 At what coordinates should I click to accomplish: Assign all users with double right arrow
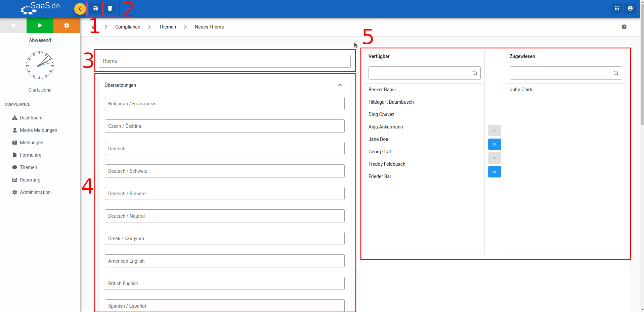495,144
